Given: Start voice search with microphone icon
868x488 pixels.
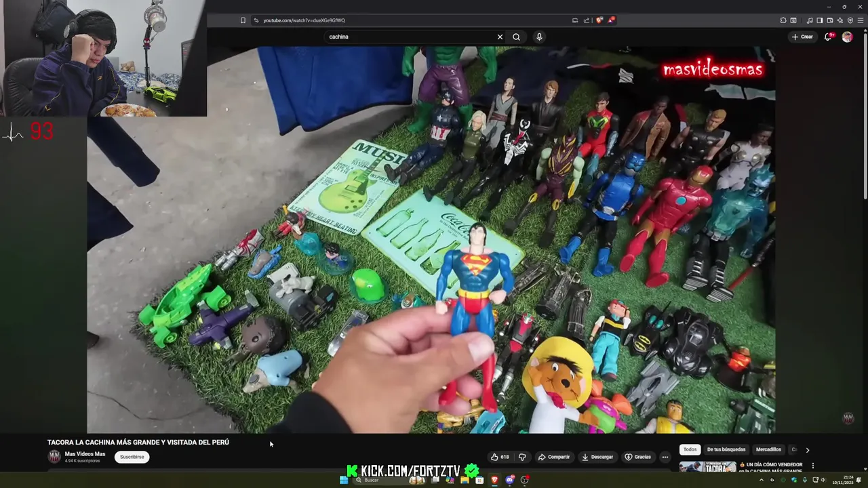Looking at the screenshot, I should [x=539, y=37].
